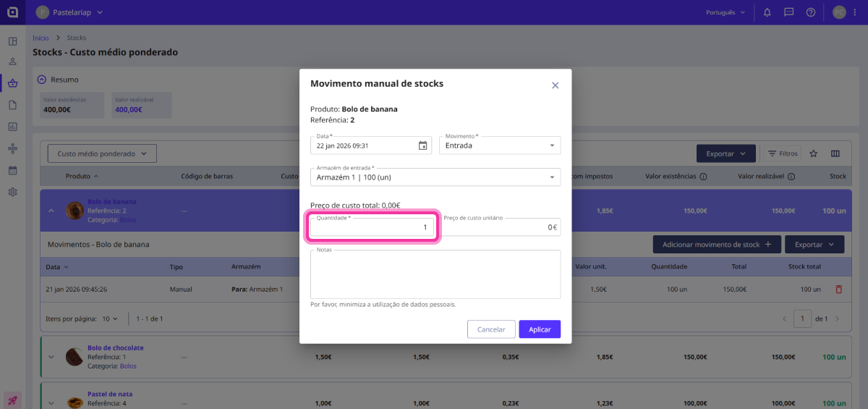Open the calendar icon in sidebar
This screenshot has height=409, width=868.
pos(12,171)
